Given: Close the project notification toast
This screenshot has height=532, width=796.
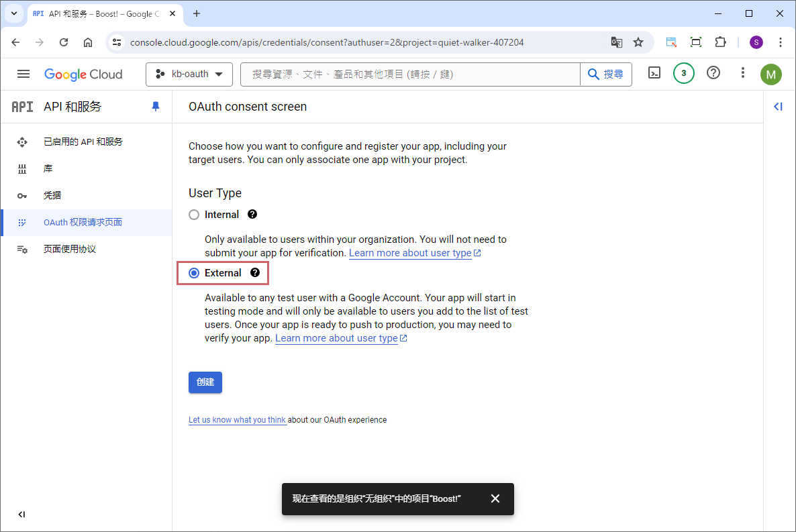Looking at the screenshot, I should pyautogui.click(x=495, y=498).
